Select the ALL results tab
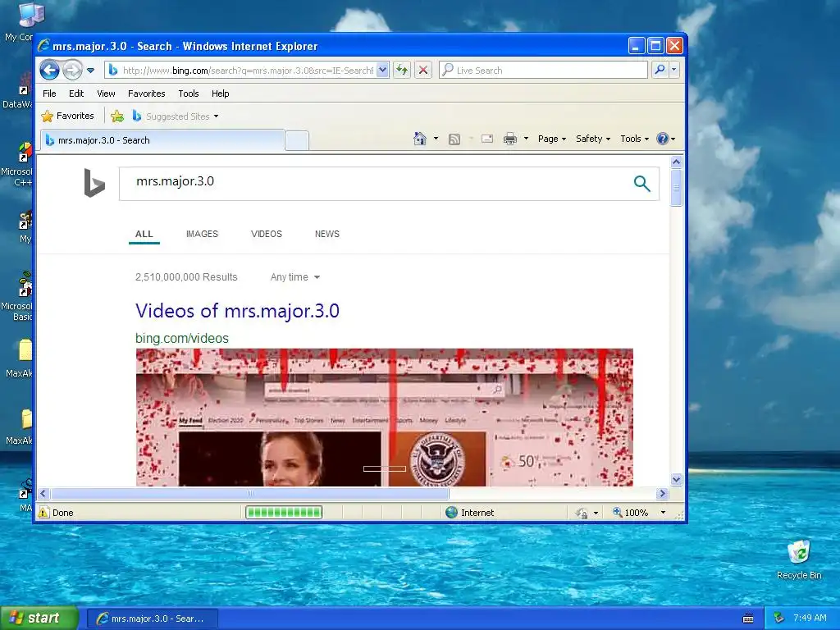The width and height of the screenshot is (840, 630). [144, 234]
